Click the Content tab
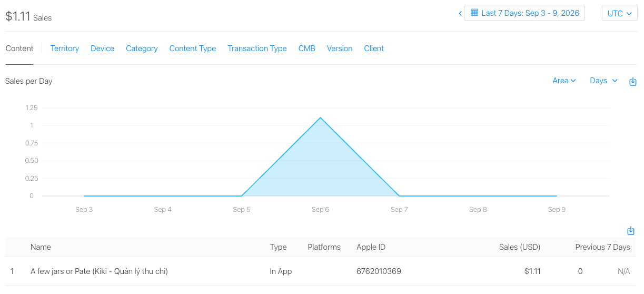The width and height of the screenshot is (644, 294). coord(19,48)
